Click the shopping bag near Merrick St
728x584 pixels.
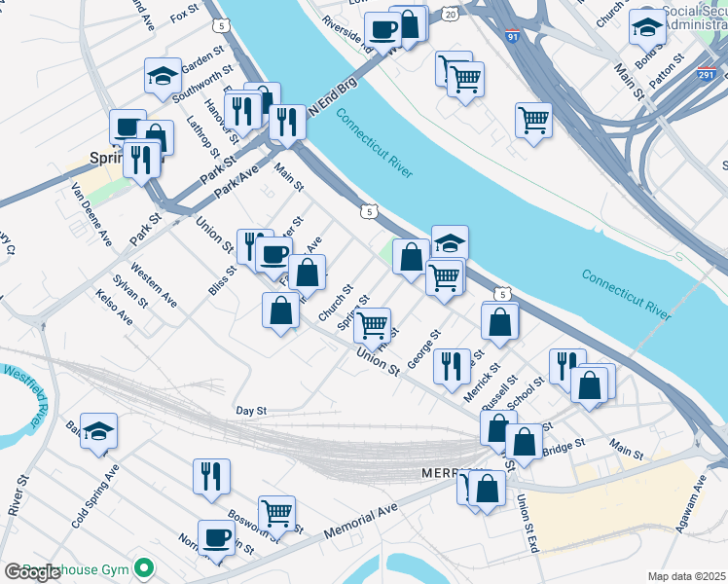499,323
